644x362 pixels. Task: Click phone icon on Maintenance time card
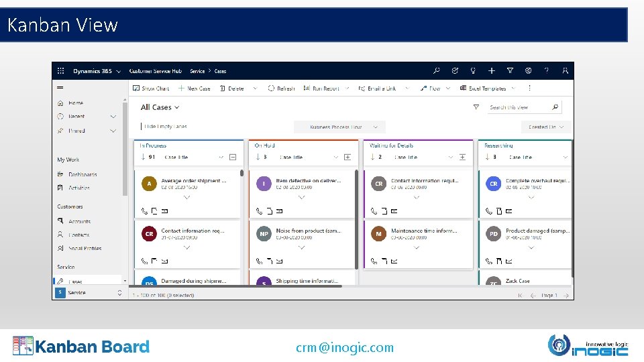point(374,261)
